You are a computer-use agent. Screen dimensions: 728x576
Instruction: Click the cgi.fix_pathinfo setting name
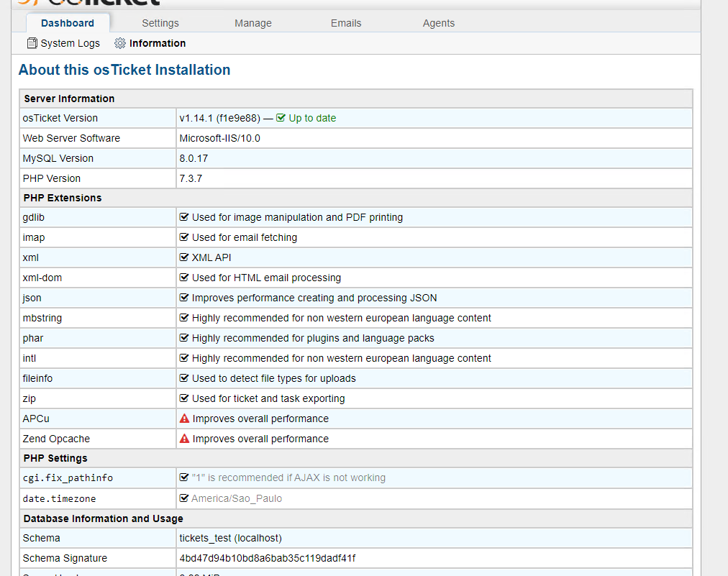pyautogui.click(x=68, y=478)
